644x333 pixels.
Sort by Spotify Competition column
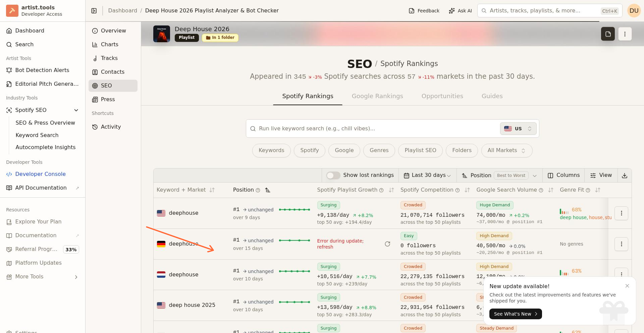click(467, 190)
